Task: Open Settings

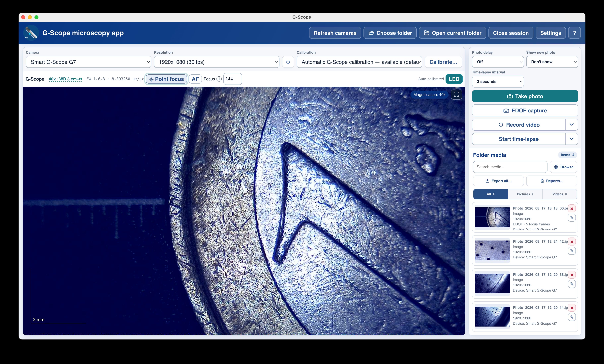Action: (x=551, y=33)
